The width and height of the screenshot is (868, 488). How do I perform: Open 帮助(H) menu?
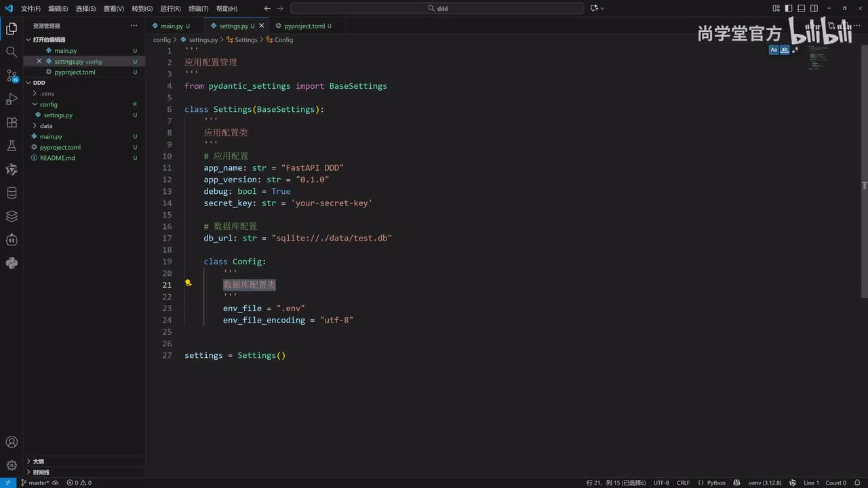tap(226, 8)
